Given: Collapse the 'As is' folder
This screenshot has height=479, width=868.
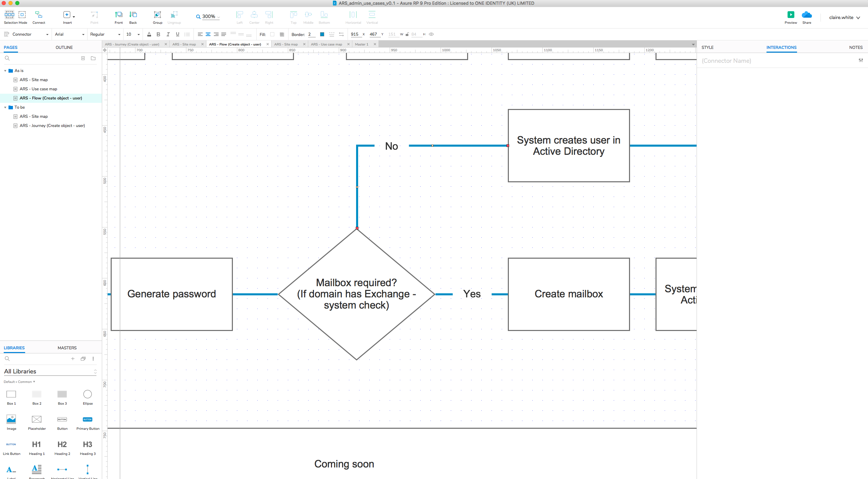Looking at the screenshot, I should click(5, 71).
